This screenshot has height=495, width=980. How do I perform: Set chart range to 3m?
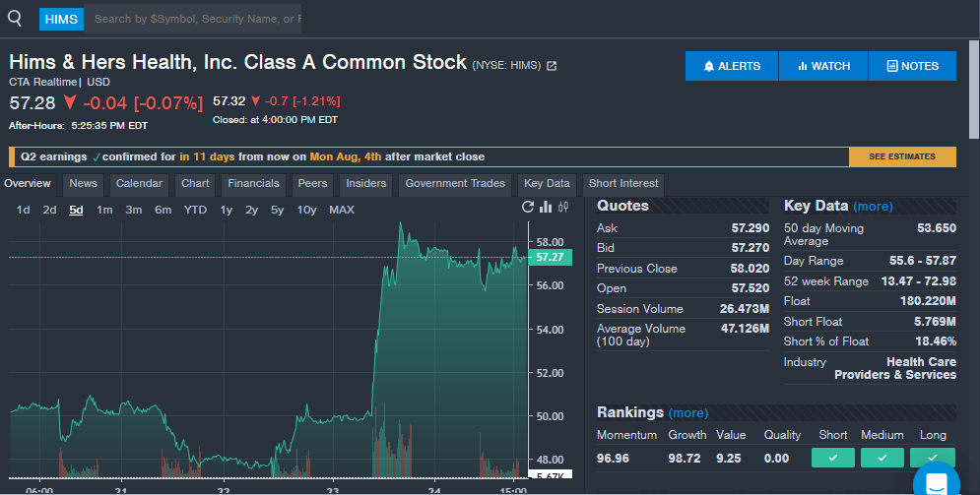pos(134,210)
